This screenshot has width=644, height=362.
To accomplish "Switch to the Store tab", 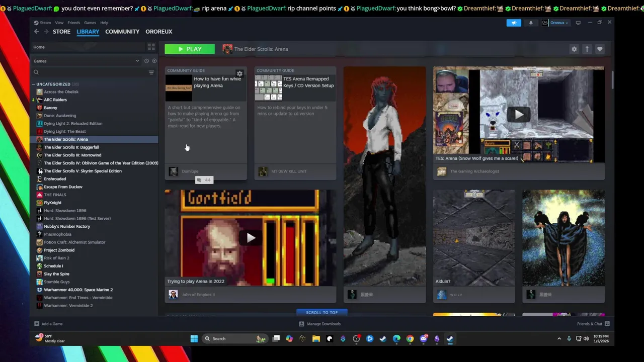I will pos(61,31).
